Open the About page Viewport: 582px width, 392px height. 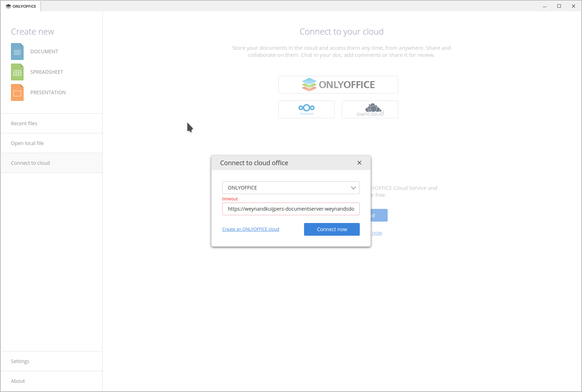coord(52,381)
